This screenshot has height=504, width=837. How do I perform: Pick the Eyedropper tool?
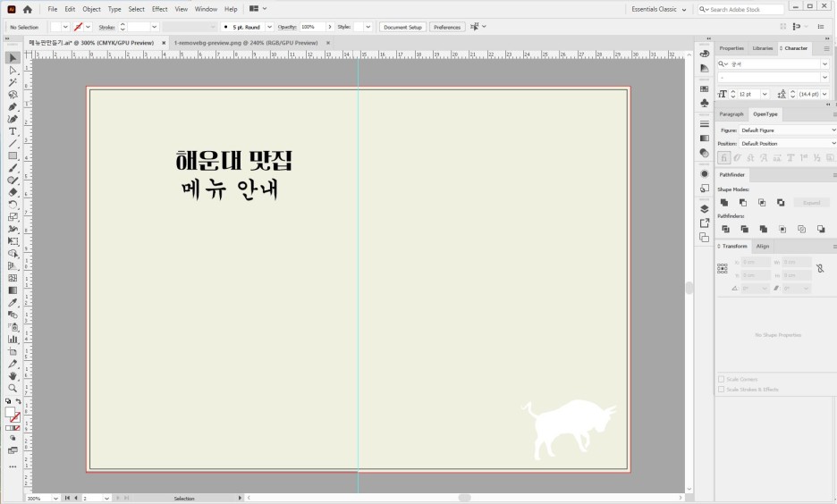(x=13, y=302)
